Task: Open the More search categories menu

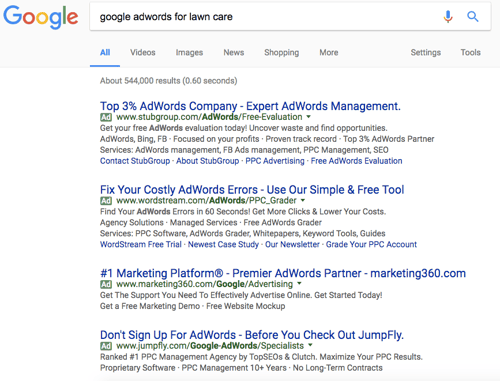Action: (x=329, y=52)
